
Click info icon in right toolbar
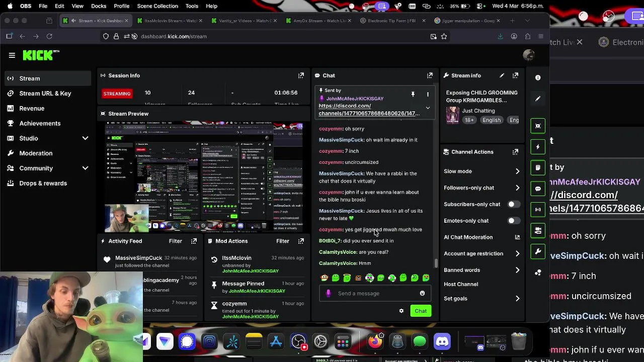click(538, 77)
